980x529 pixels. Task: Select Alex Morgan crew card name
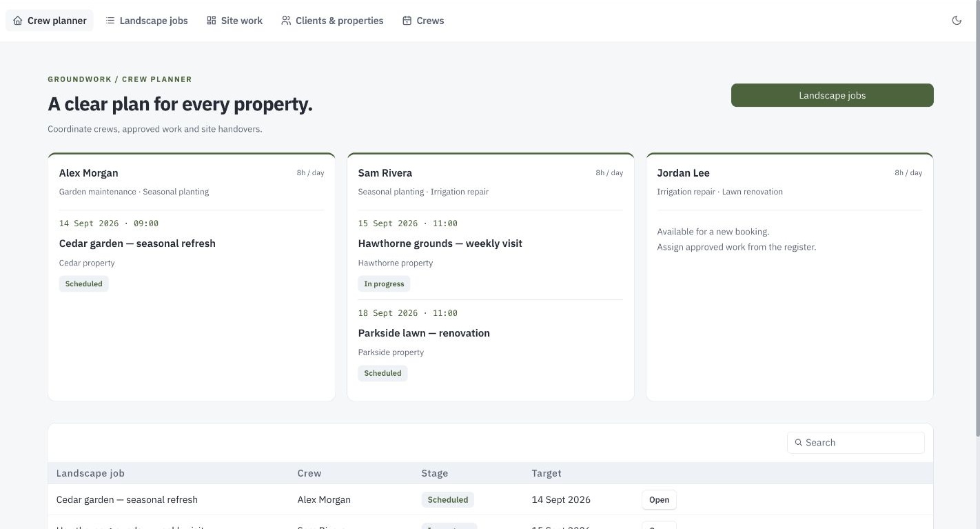point(88,173)
